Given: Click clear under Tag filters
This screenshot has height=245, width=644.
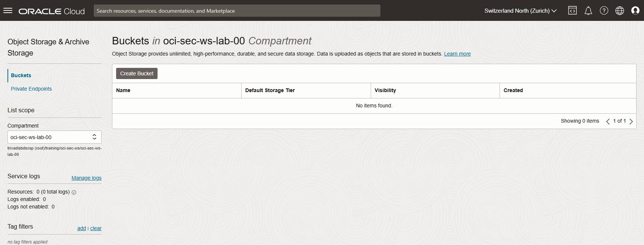Looking at the screenshot, I should tap(96, 228).
